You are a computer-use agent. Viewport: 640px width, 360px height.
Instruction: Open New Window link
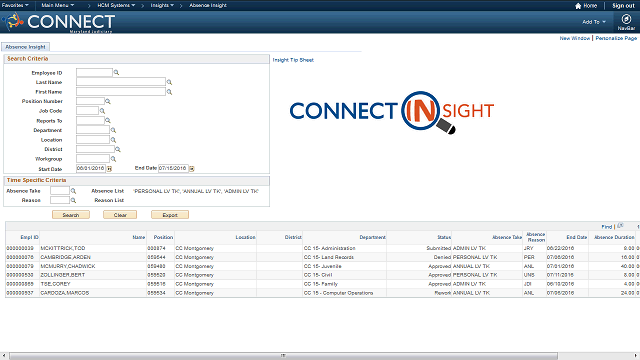(575, 38)
